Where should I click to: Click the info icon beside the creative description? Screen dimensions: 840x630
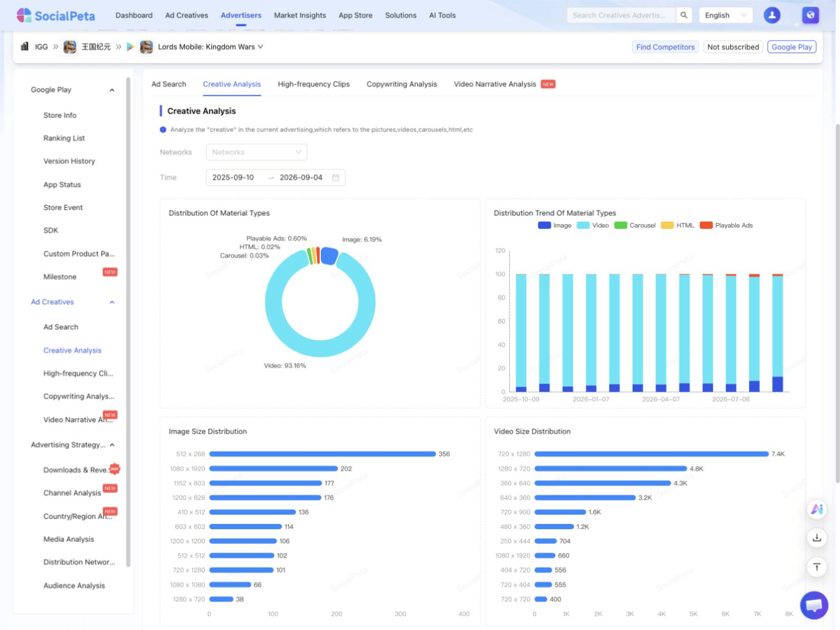point(163,130)
